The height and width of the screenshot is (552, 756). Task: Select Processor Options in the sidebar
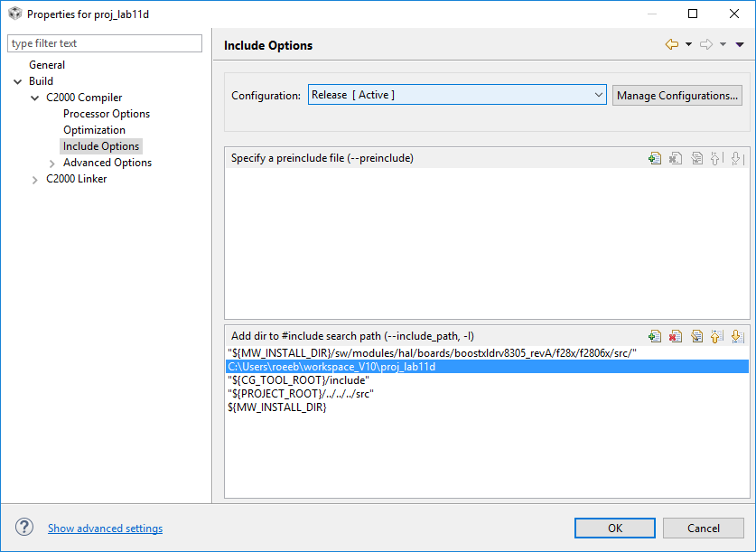click(x=106, y=113)
